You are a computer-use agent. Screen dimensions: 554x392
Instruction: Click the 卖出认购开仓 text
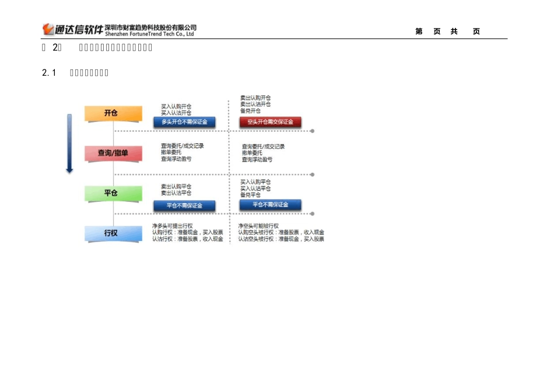pos(255,98)
